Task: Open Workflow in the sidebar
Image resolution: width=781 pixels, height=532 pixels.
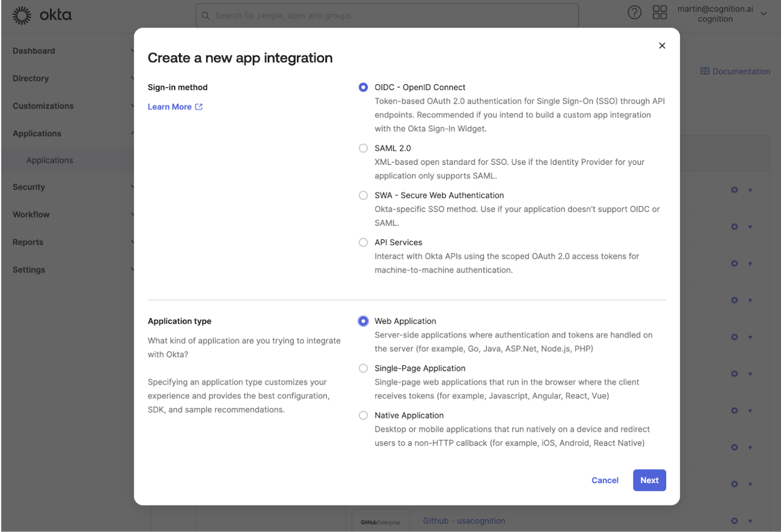Action: coord(31,215)
